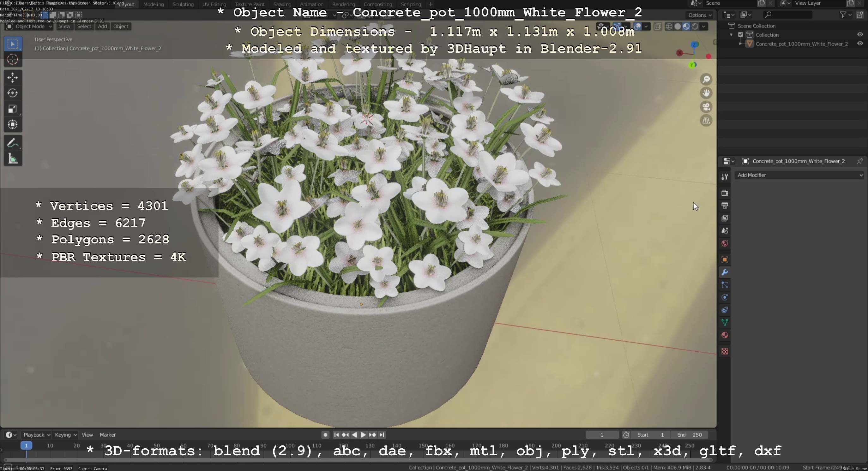
Task: Open World properties globe icon
Action: tap(725, 243)
